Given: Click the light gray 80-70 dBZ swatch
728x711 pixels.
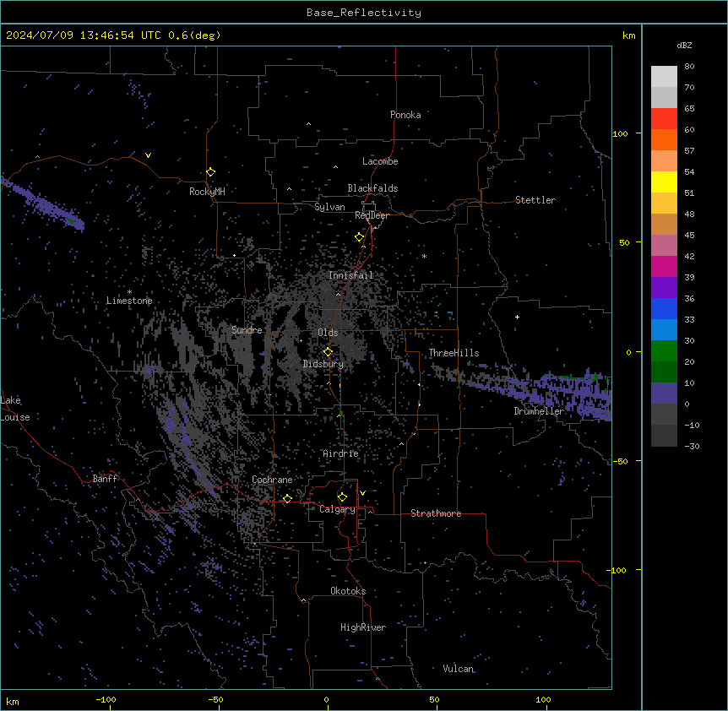Looking at the screenshot, I should (664, 77).
